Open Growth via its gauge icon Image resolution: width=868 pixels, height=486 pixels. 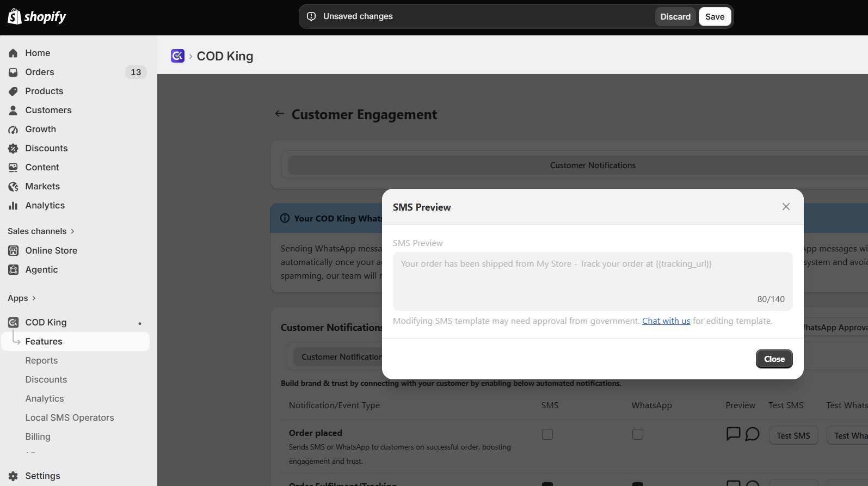[13, 129]
